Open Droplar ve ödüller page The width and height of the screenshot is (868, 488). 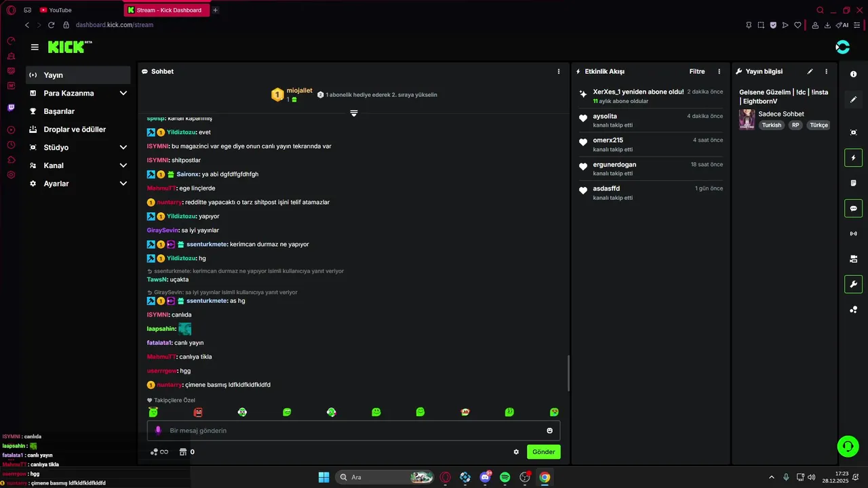pyautogui.click(x=78, y=129)
